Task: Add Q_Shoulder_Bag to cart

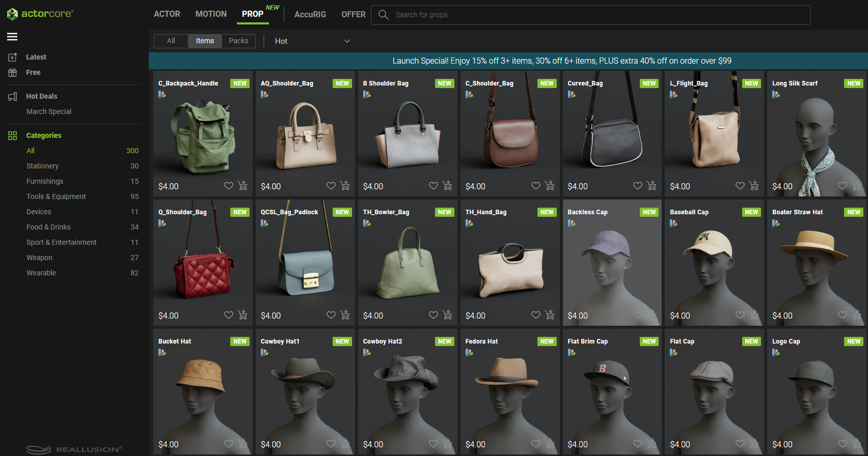Action: coord(242,315)
